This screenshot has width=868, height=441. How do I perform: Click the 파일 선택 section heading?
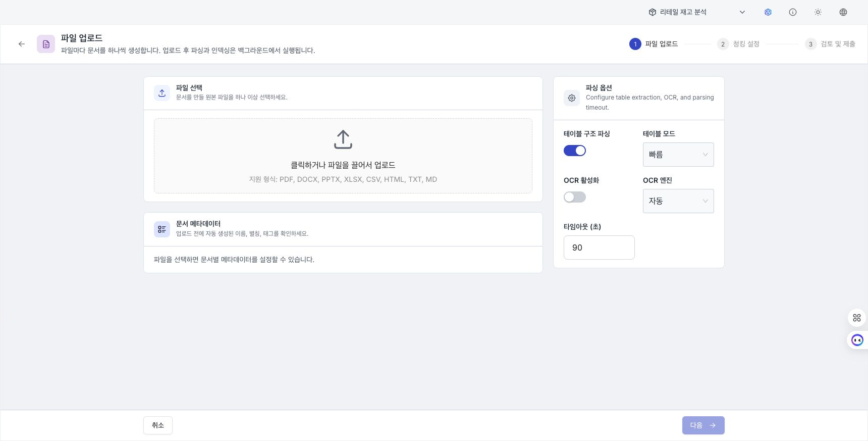coord(189,88)
